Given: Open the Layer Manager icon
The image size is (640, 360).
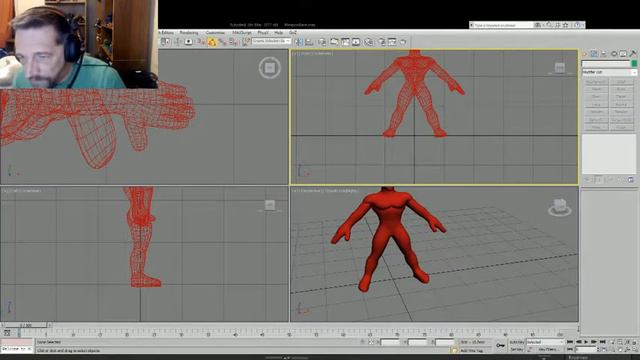Looking at the screenshot, I should coord(322,42).
